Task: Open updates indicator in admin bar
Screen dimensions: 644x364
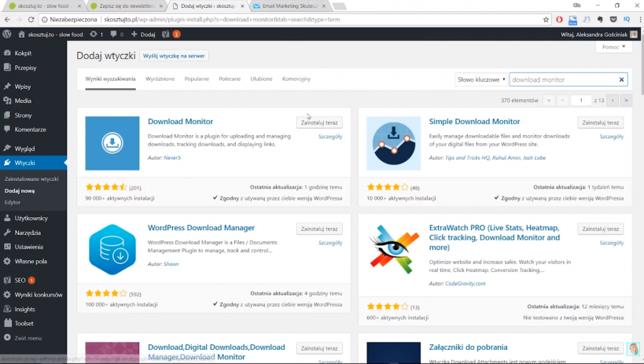Action: [96, 35]
